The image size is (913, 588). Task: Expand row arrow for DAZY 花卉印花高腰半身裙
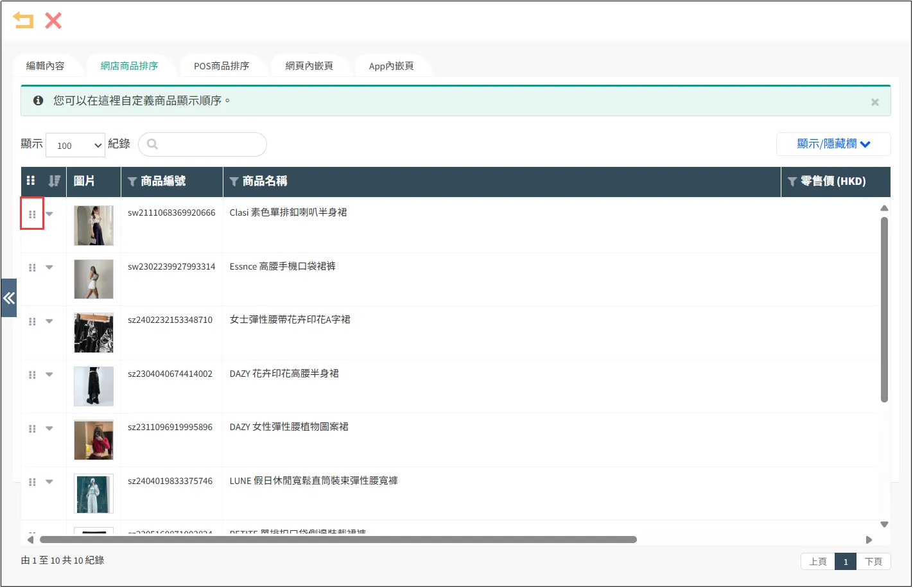pyautogui.click(x=49, y=375)
